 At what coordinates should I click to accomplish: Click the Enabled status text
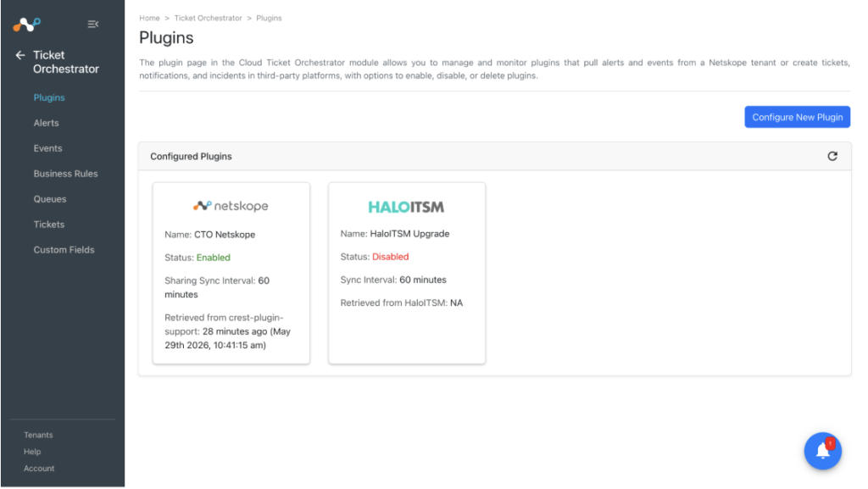[213, 258]
